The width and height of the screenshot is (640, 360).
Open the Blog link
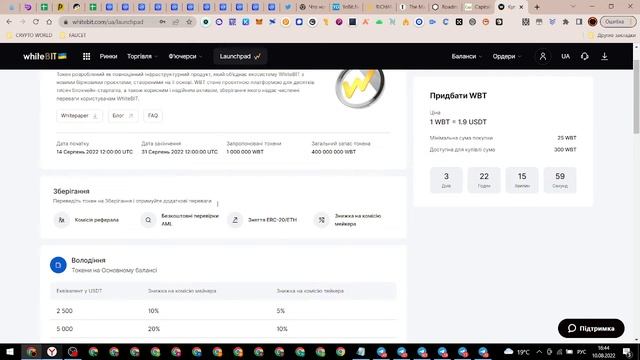pyautogui.click(x=123, y=116)
